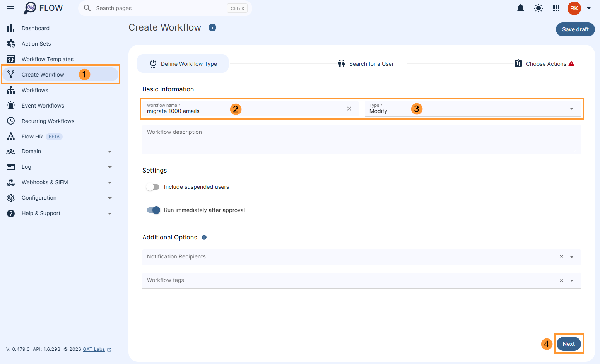
Task: Click the Next button
Action: point(569,344)
